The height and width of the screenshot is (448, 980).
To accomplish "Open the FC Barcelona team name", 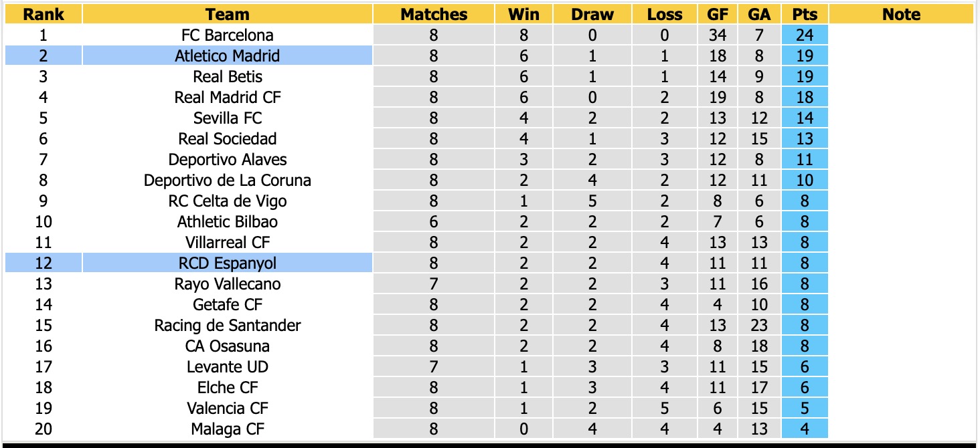I will tap(228, 35).
